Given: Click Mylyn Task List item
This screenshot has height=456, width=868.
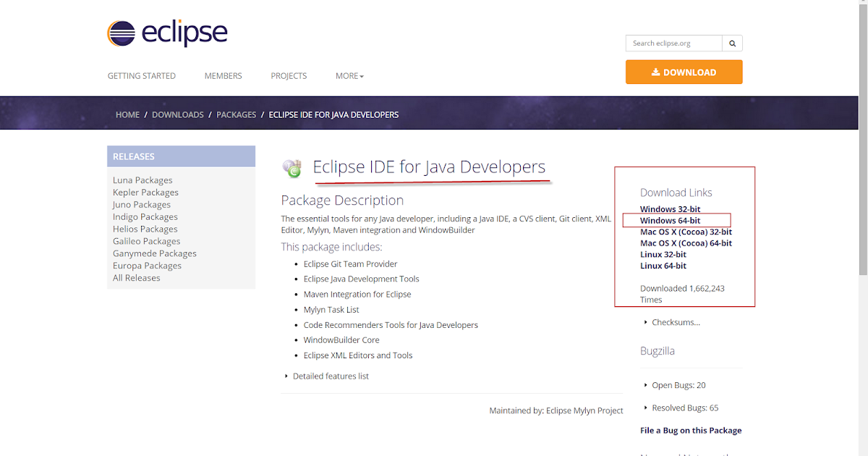Looking at the screenshot, I should [331, 310].
